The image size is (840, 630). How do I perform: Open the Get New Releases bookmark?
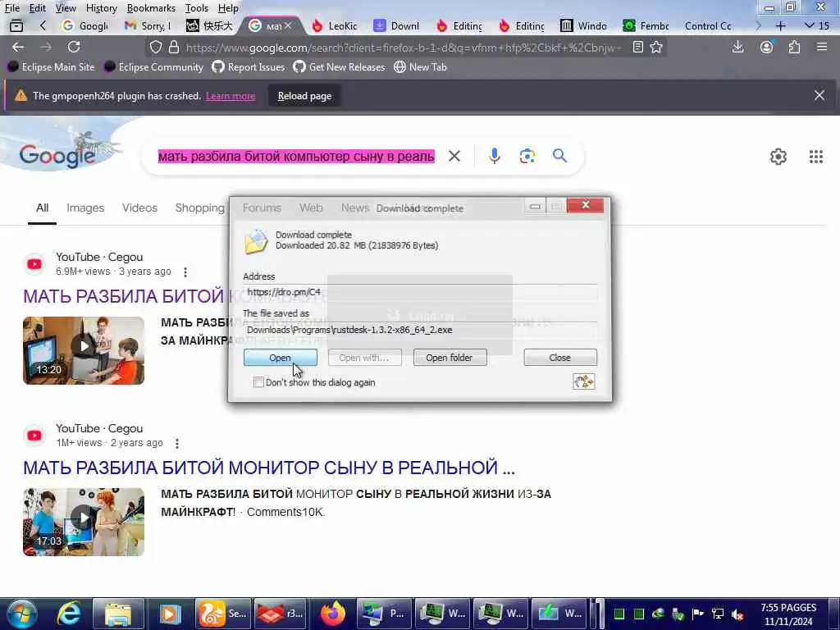coord(339,67)
